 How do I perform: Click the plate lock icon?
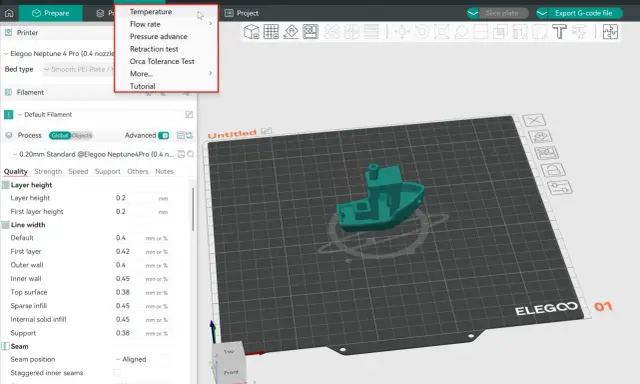coord(553,170)
